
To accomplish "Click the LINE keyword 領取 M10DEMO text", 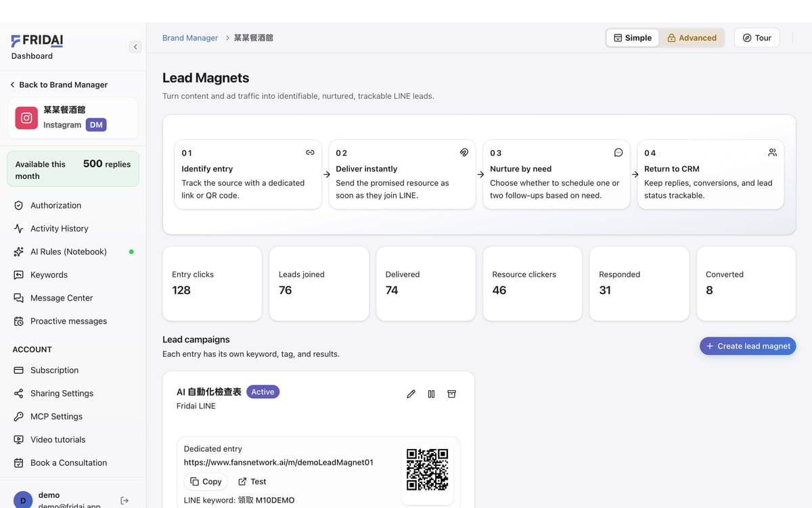I will point(239,501).
